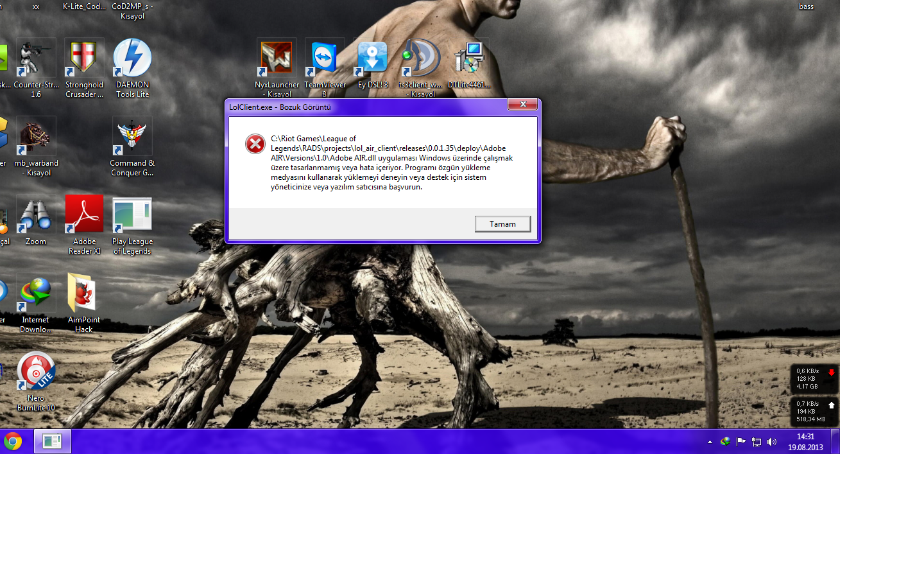Image resolution: width=924 pixels, height=578 pixels.
Task: Open the AimPoint Hack folder
Action: 84,303
